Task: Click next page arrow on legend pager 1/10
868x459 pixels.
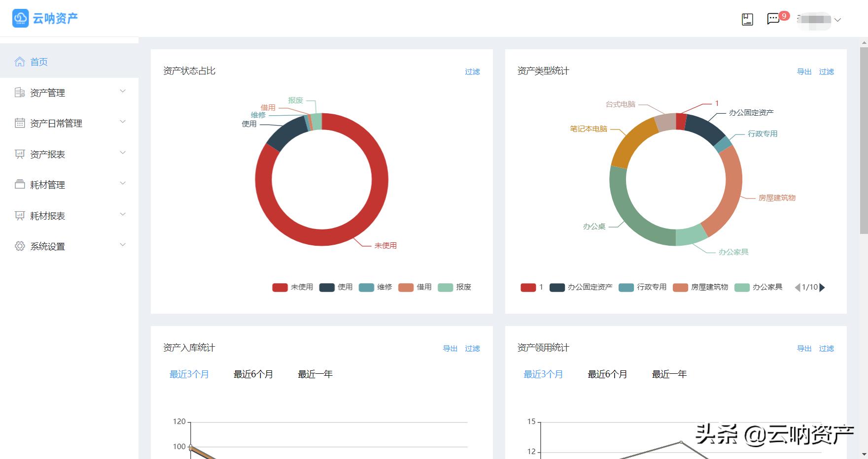Action: coord(822,287)
